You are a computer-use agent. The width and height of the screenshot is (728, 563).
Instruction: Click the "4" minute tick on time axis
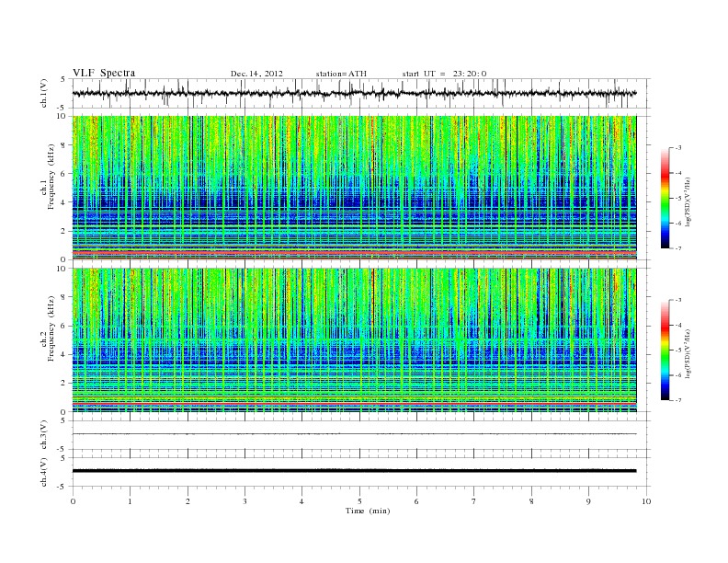pyautogui.click(x=301, y=501)
